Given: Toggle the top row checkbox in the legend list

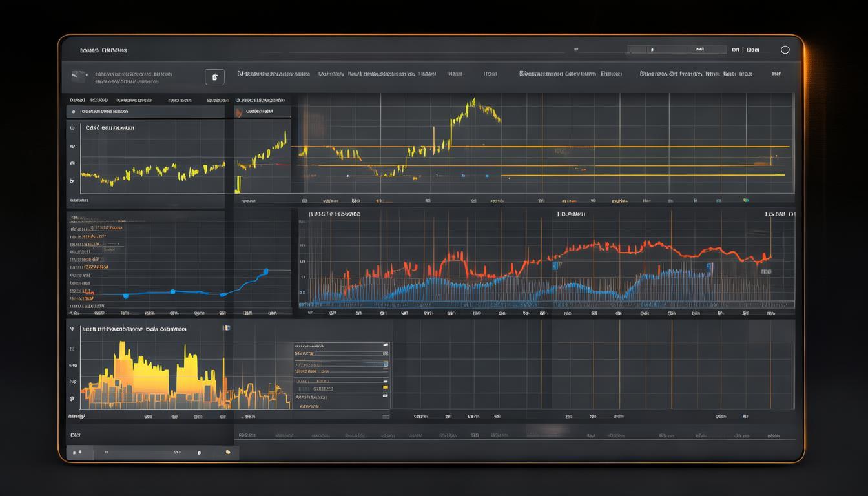Looking at the screenshot, I should tap(386, 346).
